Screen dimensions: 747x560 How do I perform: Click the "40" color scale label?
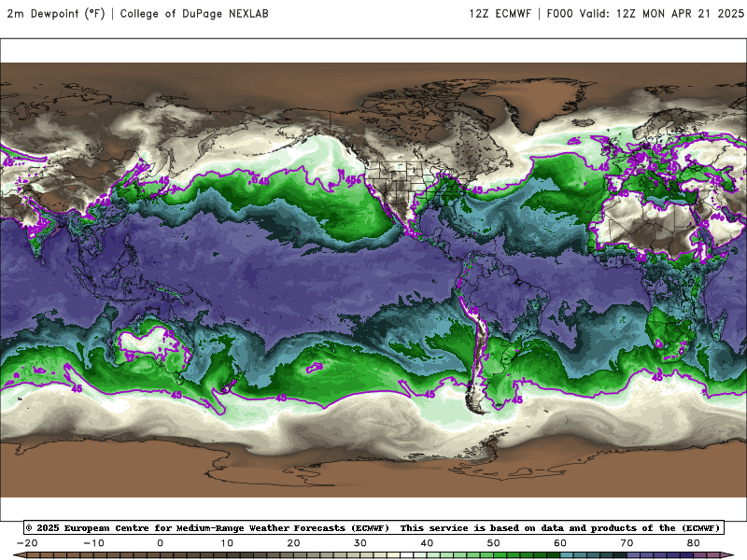click(x=427, y=543)
